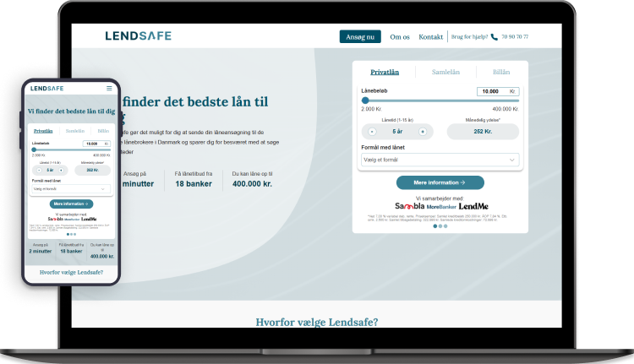The width and height of the screenshot is (634, 364).
Task: Open the Vælg et formål dropdown on phone
Action: (x=71, y=188)
